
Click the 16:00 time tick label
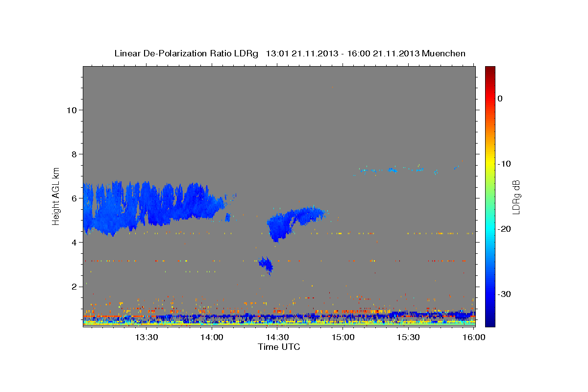pos(474,337)
